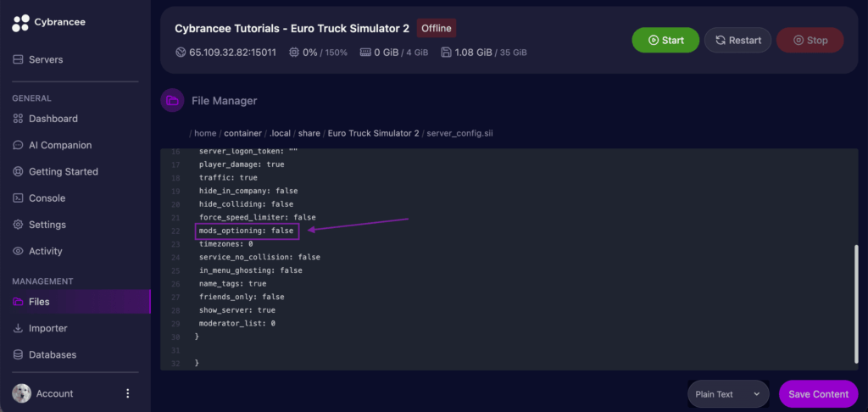868x412 pixels.
Task: Open Account options three-dot menu
Action: coord(128,393)
